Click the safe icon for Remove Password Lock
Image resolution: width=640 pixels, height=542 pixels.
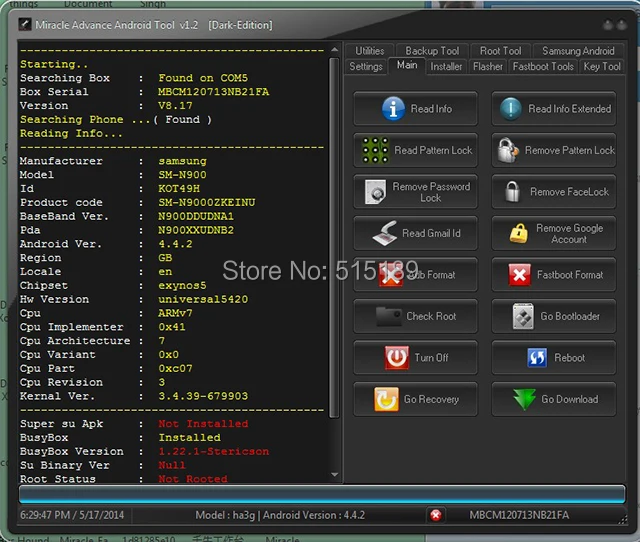[x=375, y=192]
